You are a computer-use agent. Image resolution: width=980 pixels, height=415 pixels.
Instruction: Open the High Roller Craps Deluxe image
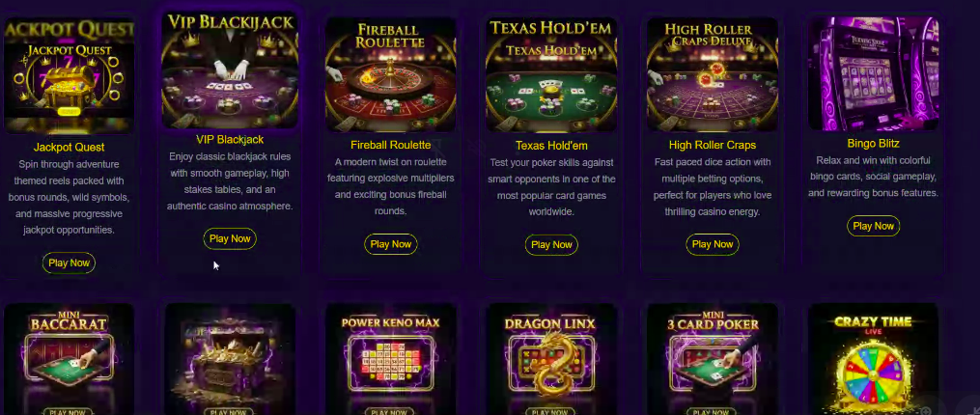coord(713,74)
